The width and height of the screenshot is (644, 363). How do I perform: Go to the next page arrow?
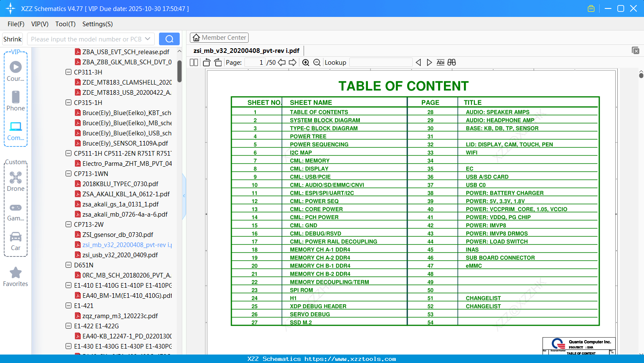tap(293, 63)
